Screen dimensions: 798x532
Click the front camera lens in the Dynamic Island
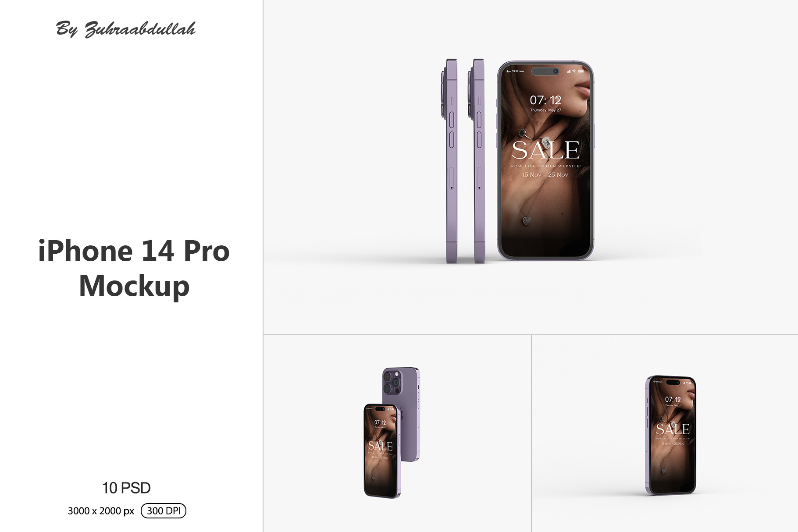[555, 71]
